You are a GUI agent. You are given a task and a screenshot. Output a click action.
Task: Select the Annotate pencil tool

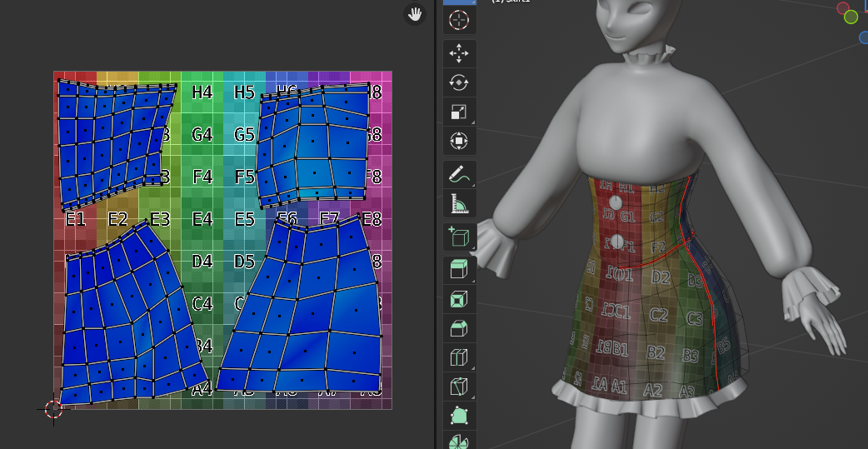click(x=460, y=175)
